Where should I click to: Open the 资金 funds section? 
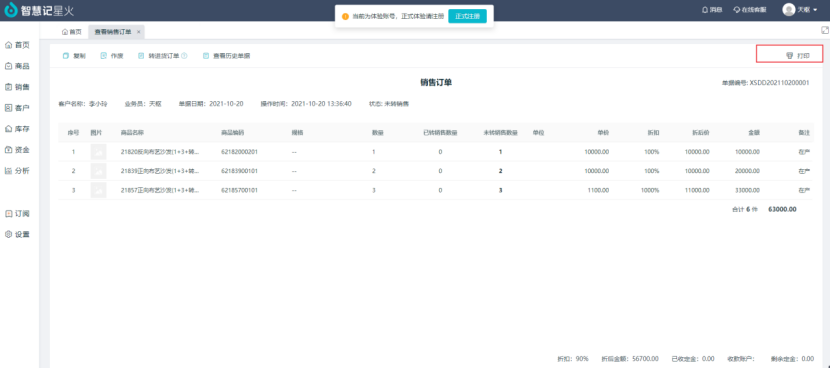pyautogui.click(x=17, y=150)
